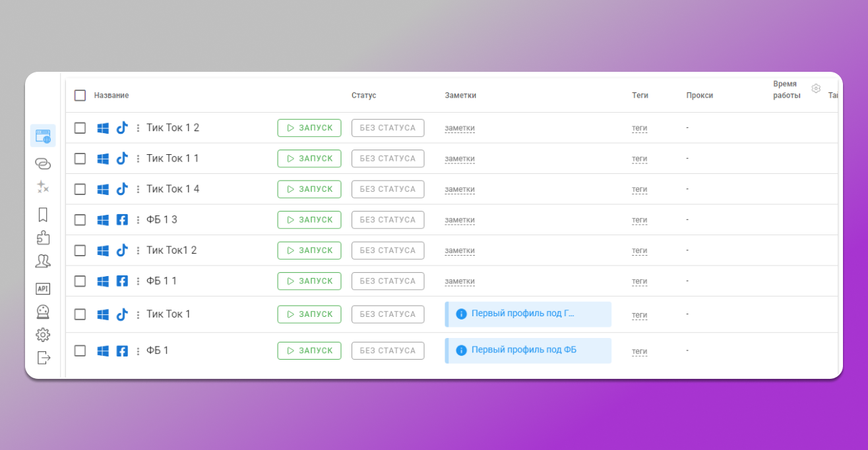Click the proxy chain link sidebar icon

(x=43, y=163)
